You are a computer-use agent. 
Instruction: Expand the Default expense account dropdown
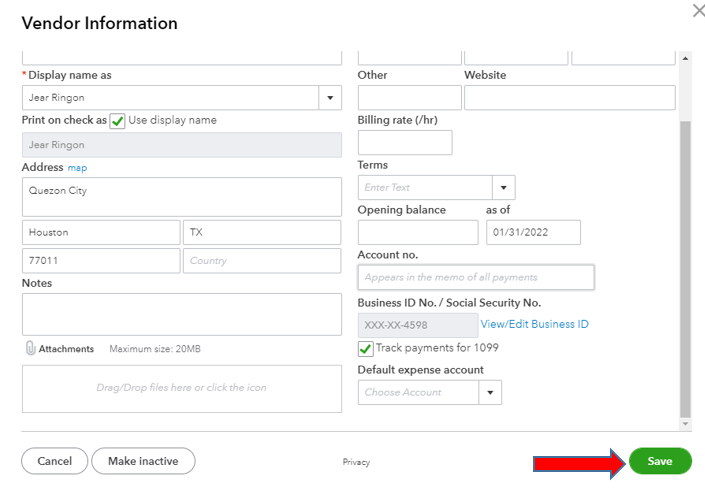(x=490, y=392)
